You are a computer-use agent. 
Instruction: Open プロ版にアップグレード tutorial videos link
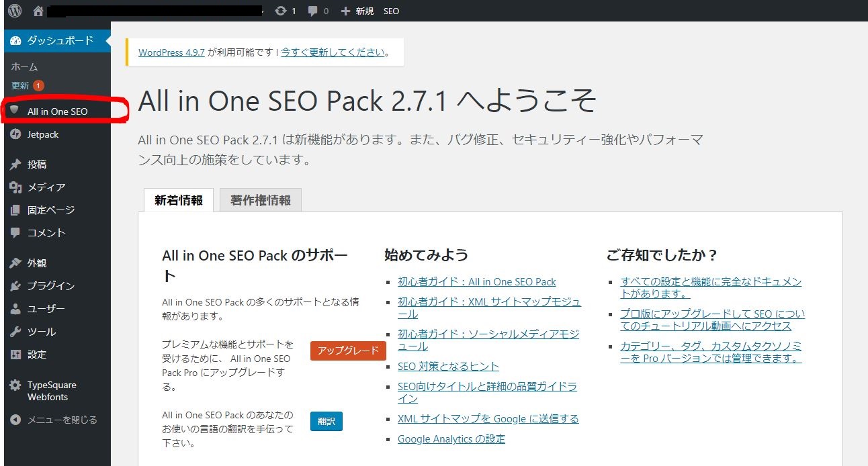713,320
